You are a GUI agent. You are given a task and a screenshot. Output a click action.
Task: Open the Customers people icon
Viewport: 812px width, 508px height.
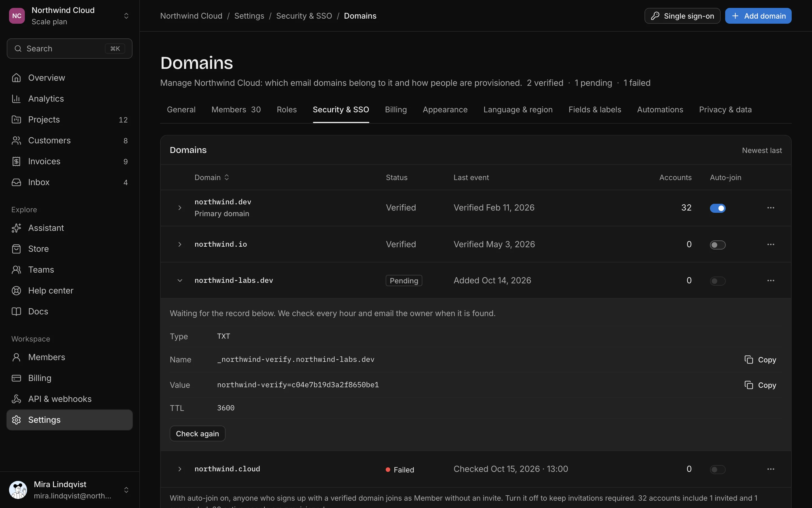point(16,140)
